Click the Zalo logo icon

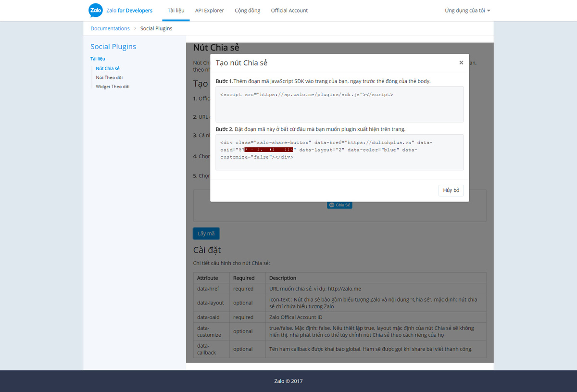tap(96, 10)
